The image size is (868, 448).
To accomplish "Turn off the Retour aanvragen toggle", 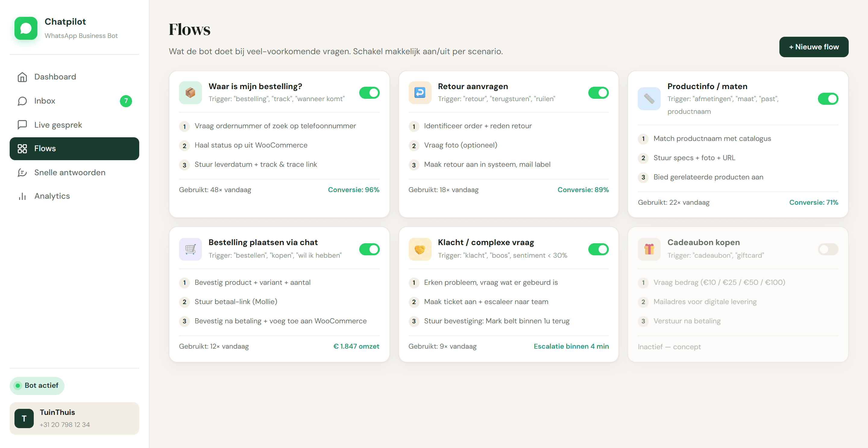I will 599,92.
